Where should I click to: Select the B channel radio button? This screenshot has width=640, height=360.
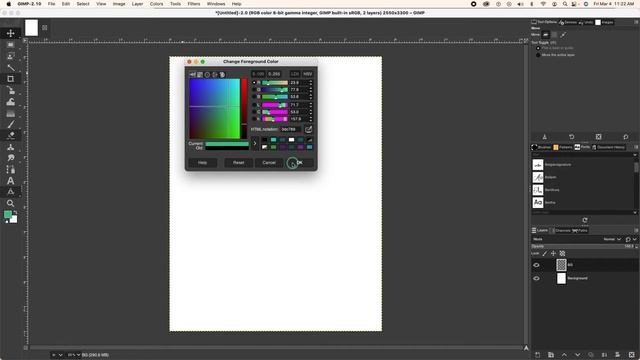[x=254, y=97]
